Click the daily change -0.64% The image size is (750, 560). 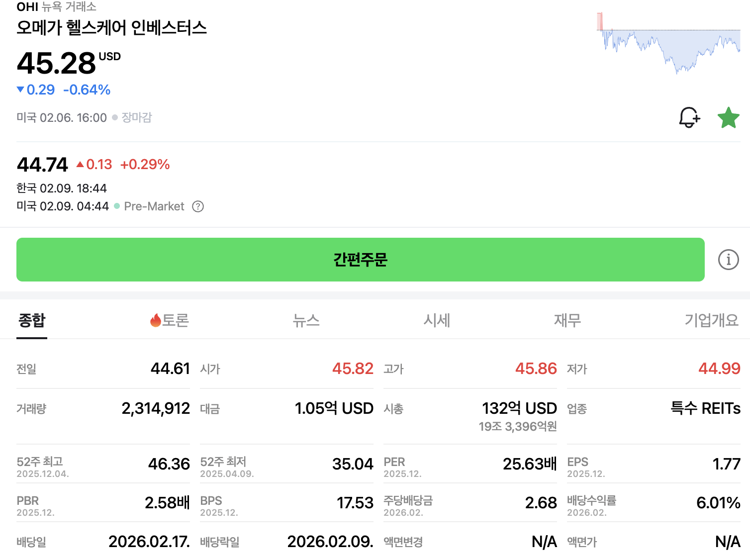pos(87,90)
